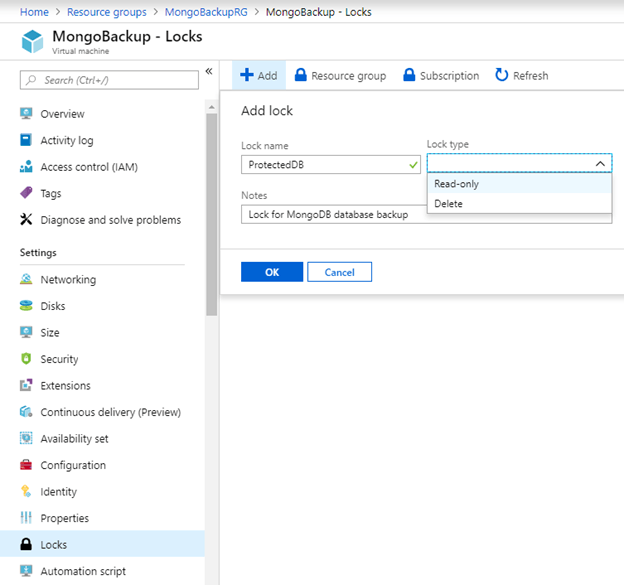Viewport: 624px width, 585px height.
Task: Click the Identity key icon
Action: point(26,491)
